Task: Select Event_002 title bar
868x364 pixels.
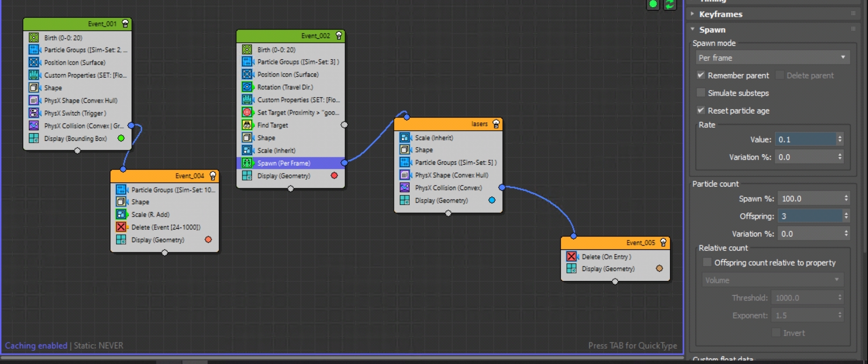Action: coord(291,36)
